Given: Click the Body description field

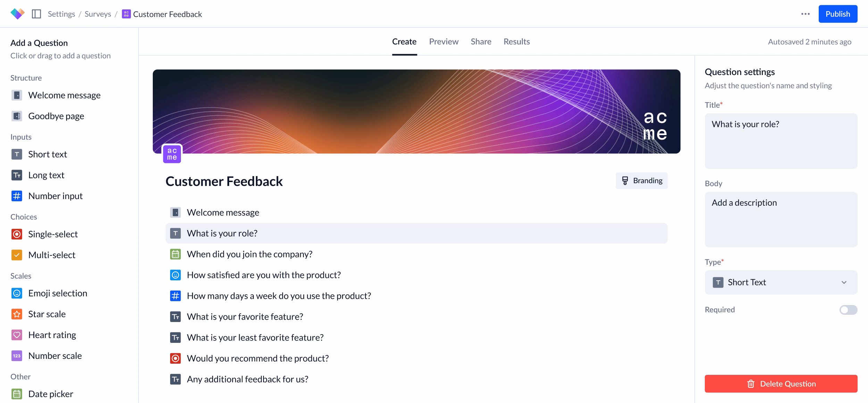Looking at the screenshot, I should tap(781, 220).
